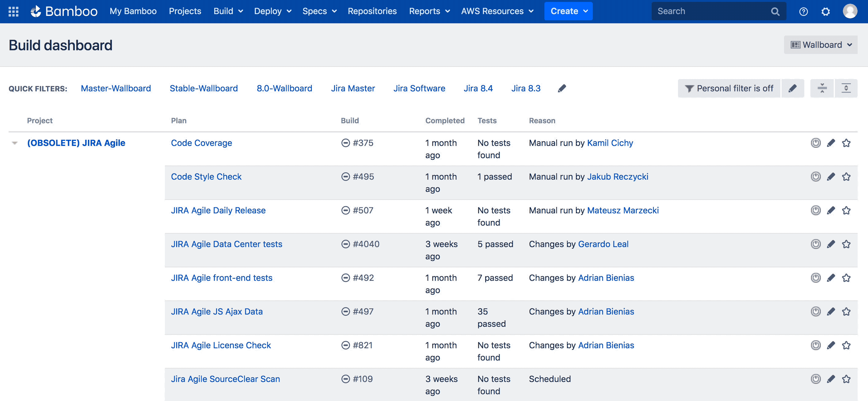The height and width of the screenshot is (401, 868).
Task: Open the Build dropdown menu
Action: coord(228,11)
